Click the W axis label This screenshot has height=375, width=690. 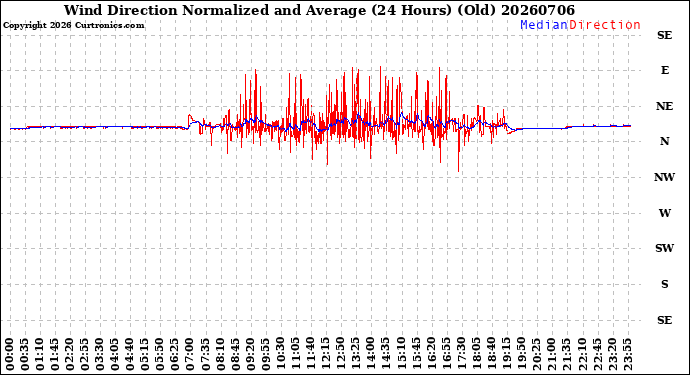click(664, 213)
